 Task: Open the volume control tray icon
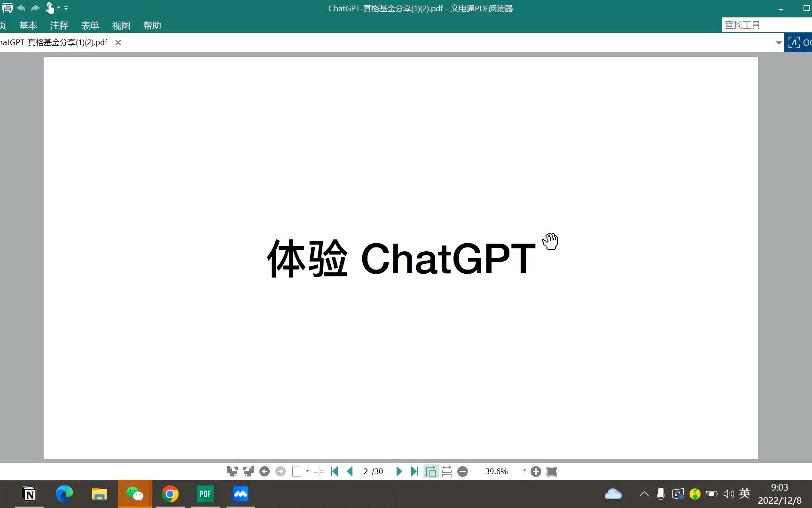[x=728, y=494]
